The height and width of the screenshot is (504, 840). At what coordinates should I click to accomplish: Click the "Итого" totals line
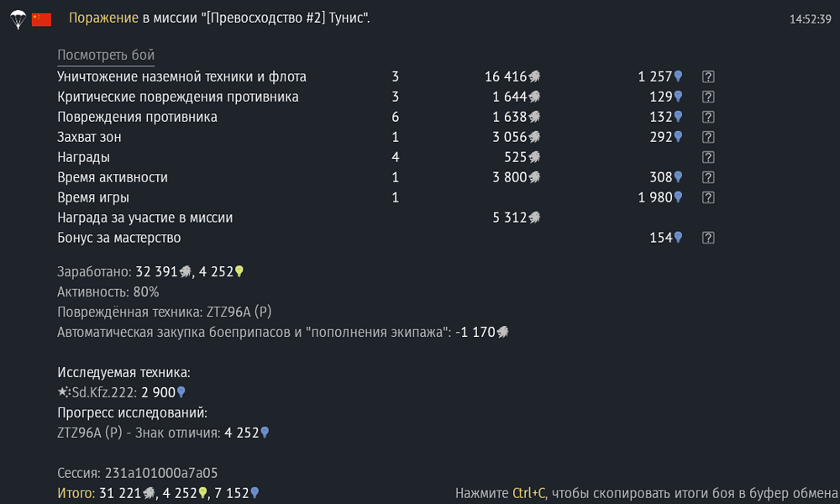pos(158,493)
